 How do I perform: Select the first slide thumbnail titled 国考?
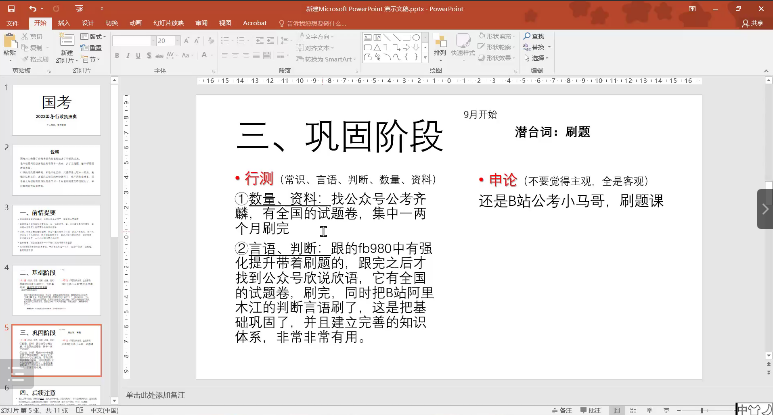point(56,110)
